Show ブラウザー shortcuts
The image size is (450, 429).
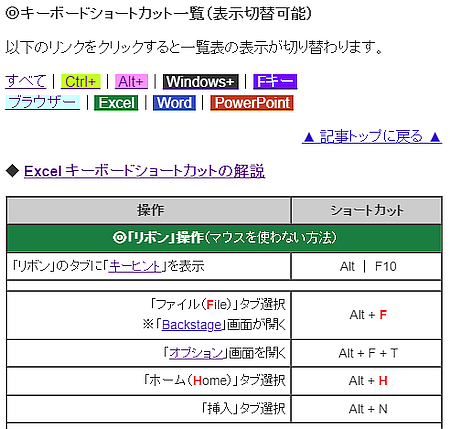click(42, 102)
